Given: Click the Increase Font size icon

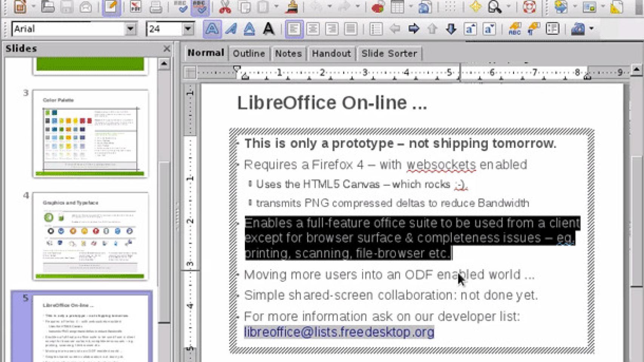Looking at the screenshot, I should pyautogui.click(x=470, y=29).
